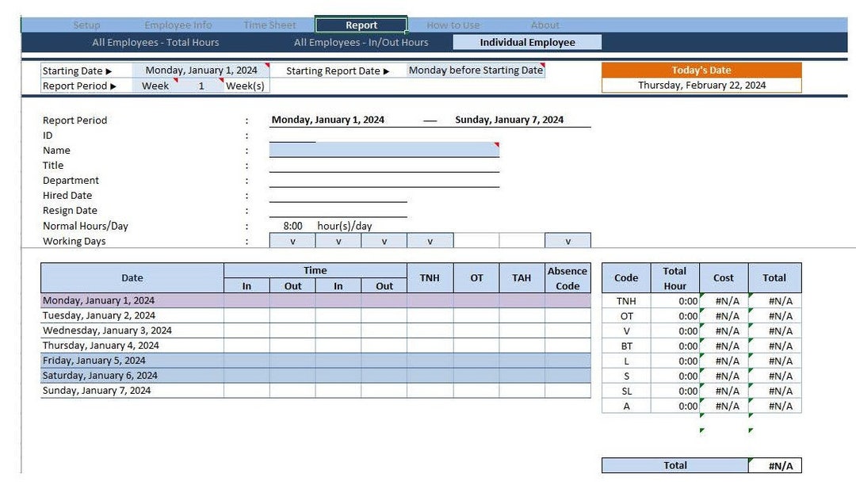The height and width of the screenshot is (504, 856).
Task: Select the About tab
Action: tap(545, 25)
